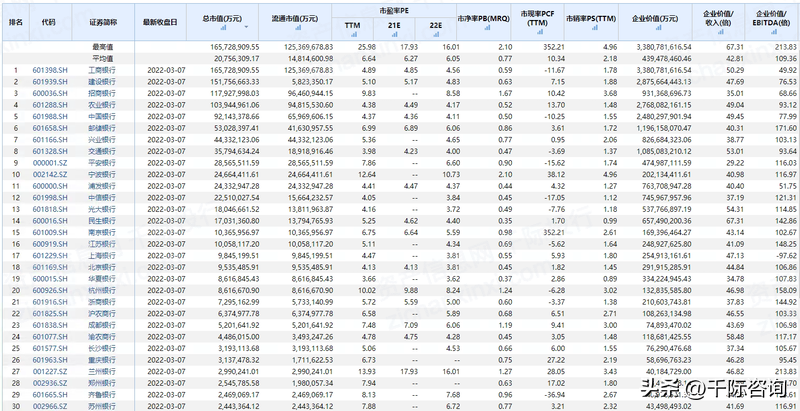Click market cap value 44,332,123.06 in 总市值 column
The image size is (800, 411).
point(237,139)
